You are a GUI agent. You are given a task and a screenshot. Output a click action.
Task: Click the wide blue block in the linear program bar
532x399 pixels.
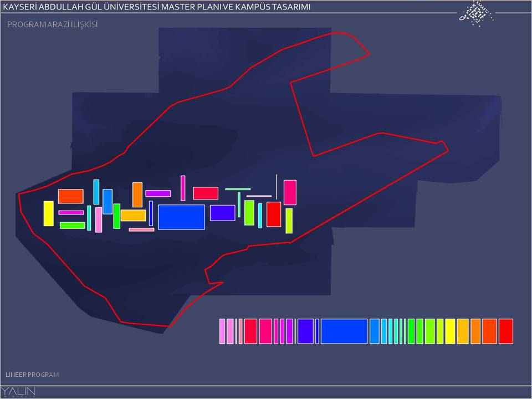coord(344,331)
